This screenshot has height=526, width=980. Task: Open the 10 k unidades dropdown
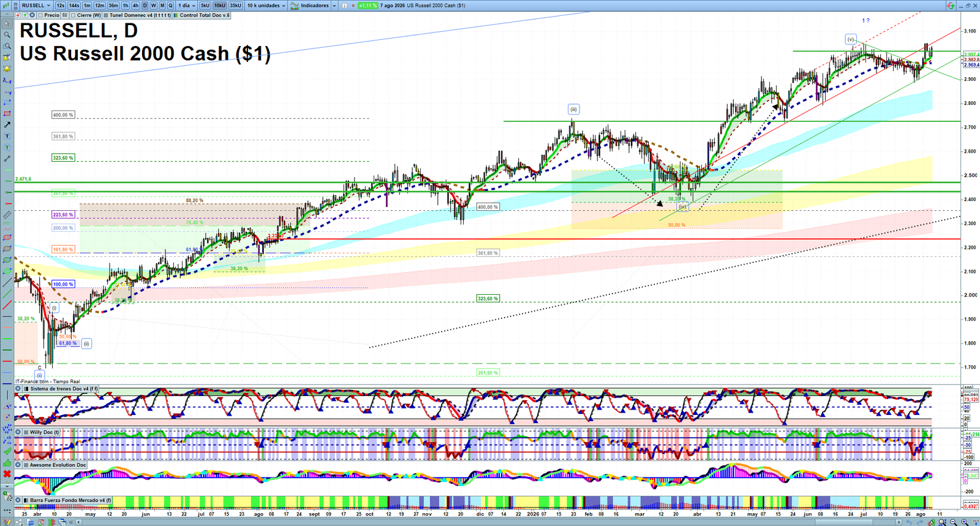pos(266,6)
